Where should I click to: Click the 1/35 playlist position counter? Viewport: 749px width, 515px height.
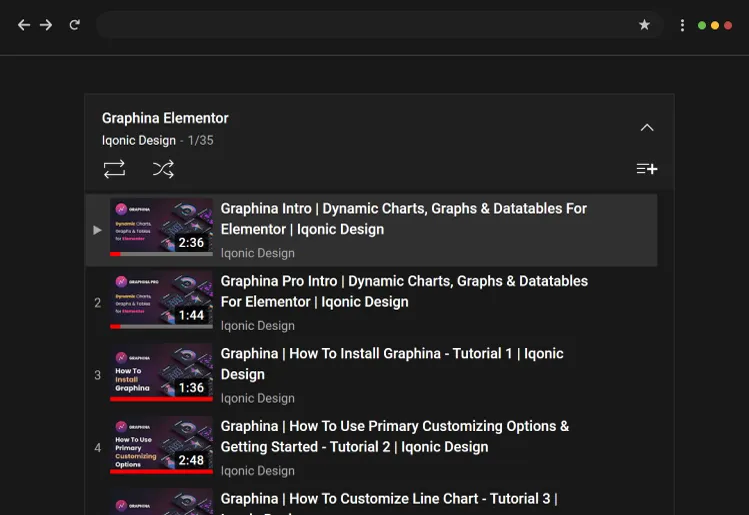click(201, 140)
